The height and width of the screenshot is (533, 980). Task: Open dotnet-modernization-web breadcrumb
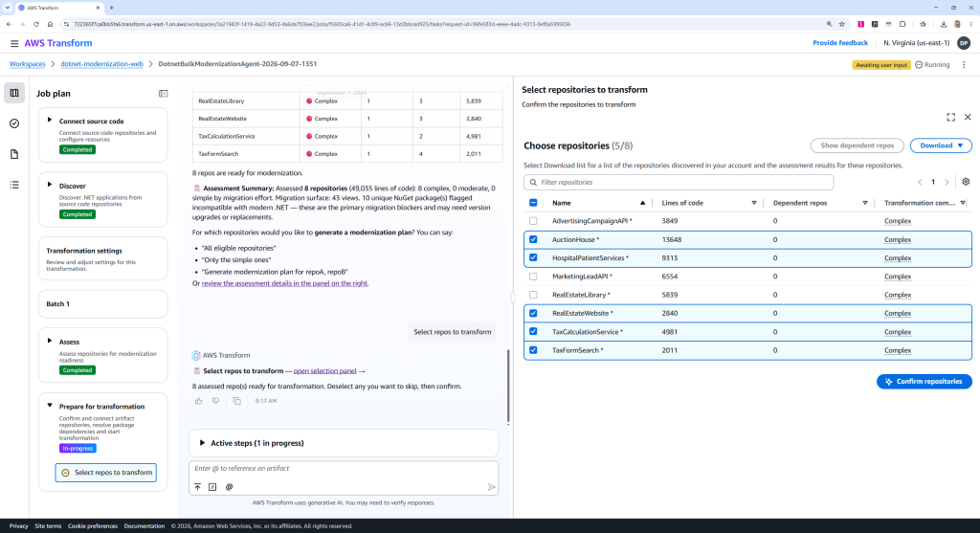click(101, 64)
